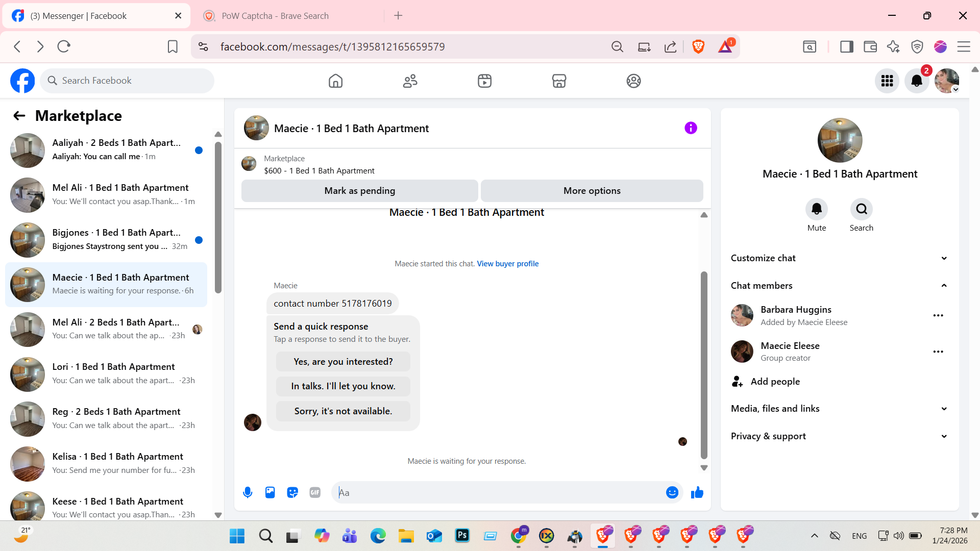Collapse the Chat members section
980x551 pixels.
click(x=839, y=286)
